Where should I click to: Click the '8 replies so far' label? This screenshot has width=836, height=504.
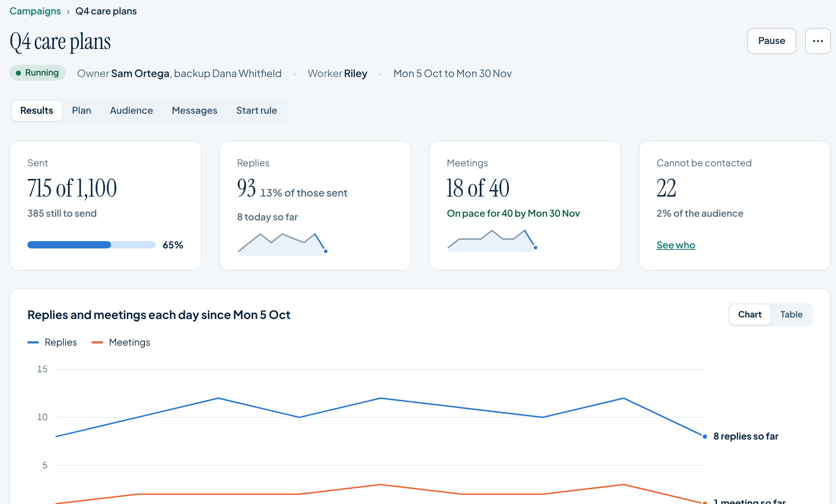point(746,436)
